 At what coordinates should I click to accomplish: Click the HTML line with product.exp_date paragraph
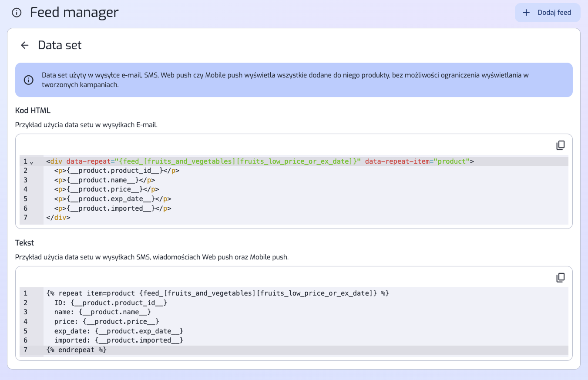click(x=113, y=199)
